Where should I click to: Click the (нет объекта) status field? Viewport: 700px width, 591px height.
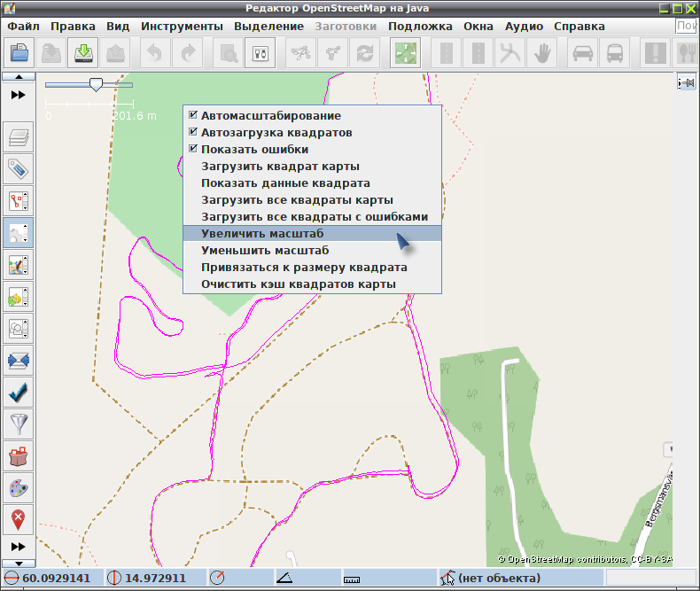520,578
